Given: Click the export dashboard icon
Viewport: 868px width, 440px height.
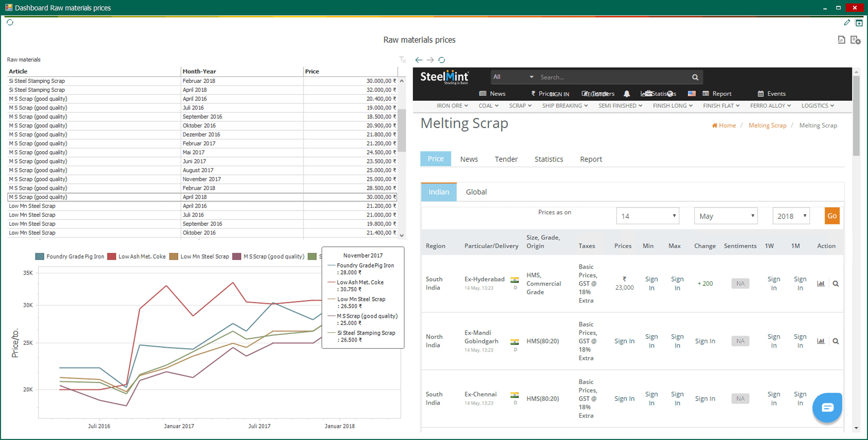Looking at the screenshot, I should click(841, 40).
